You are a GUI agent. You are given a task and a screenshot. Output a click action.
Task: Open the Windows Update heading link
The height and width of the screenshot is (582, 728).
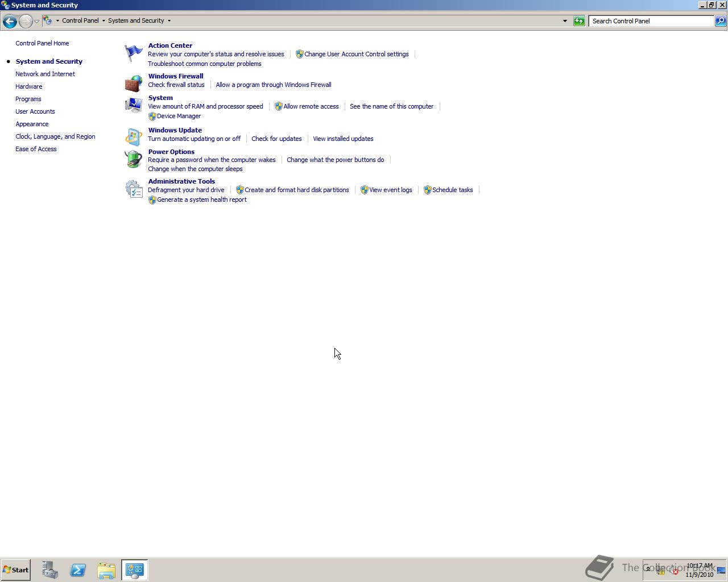(175, 130)
